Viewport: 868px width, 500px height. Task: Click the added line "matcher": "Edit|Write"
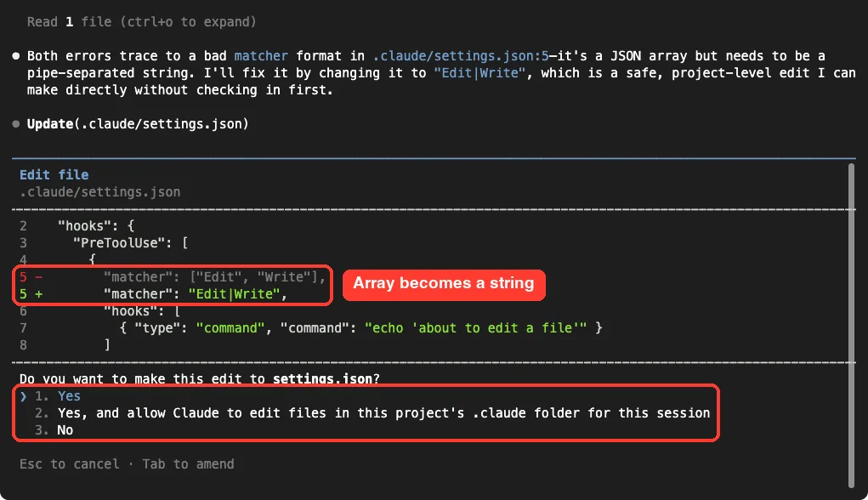[x=153, y=294]
